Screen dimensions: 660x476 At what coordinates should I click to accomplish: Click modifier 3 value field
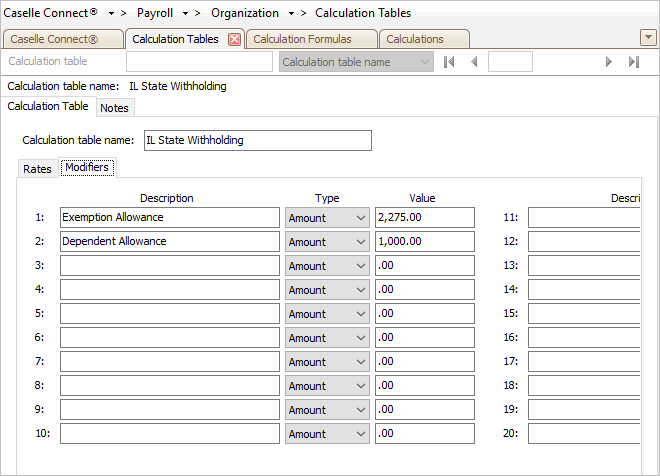tap(425, 266)
